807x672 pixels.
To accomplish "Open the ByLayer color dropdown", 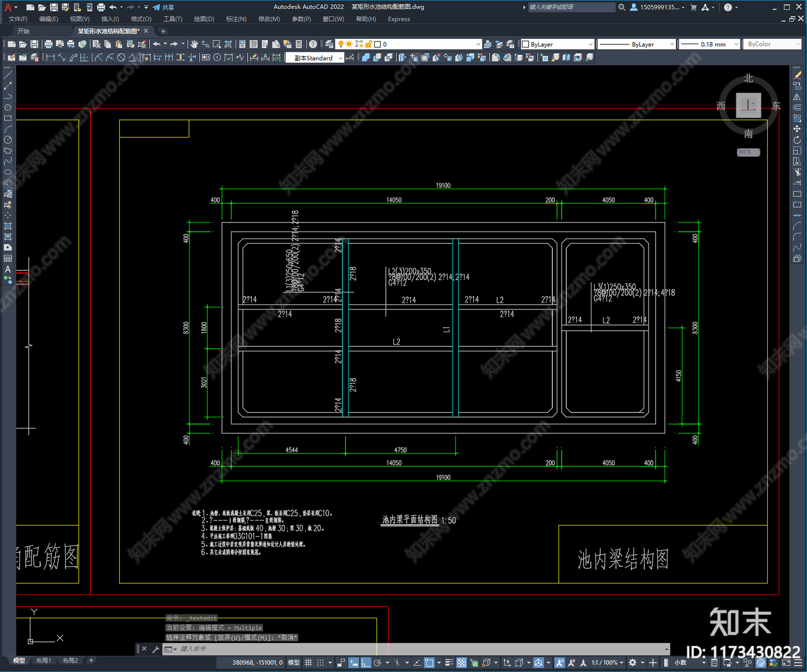I will pyautogui.click(x=557, y=44).
